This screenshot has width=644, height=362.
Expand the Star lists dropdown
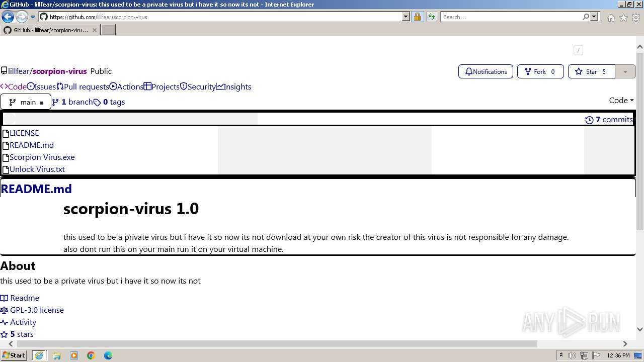point(625,71)
